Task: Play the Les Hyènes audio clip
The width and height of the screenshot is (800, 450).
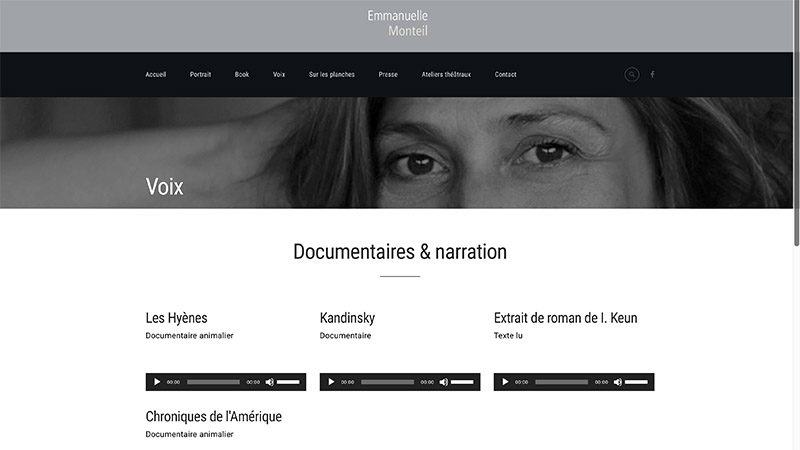Action: pyautogui.click(x=157, y=382)
